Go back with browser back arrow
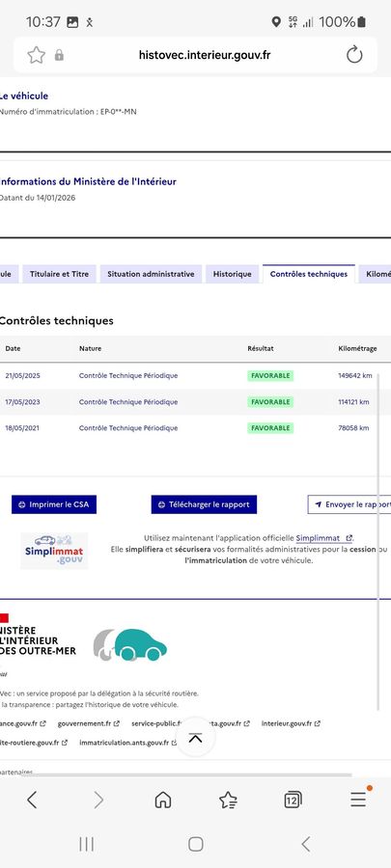Image resolution: width=391 pixels, height=868 pixels. 32,800
